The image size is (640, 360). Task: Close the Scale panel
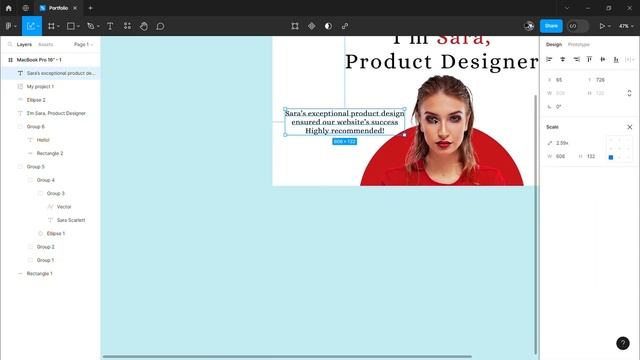630,127
